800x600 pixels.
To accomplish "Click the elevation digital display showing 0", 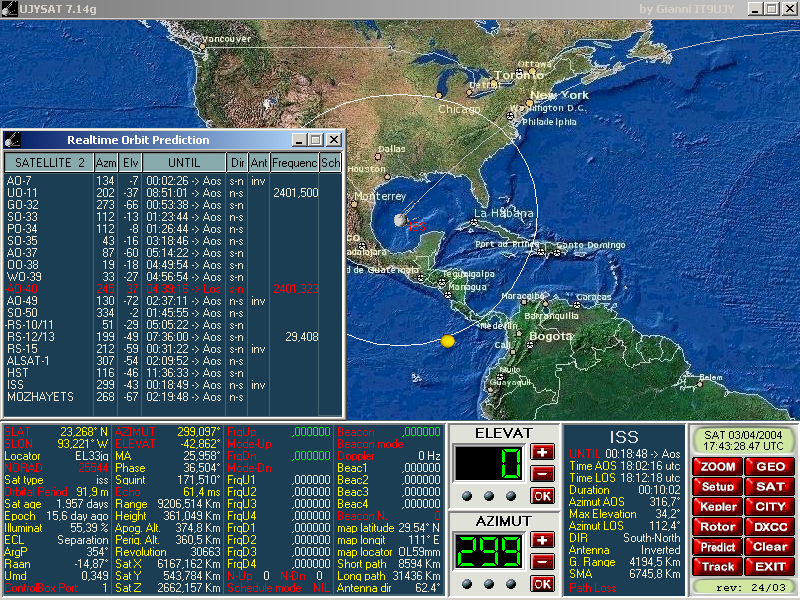I will point(489,463).
